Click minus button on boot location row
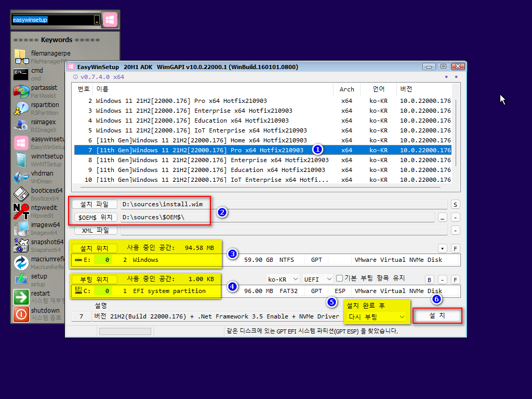 [442, 280]
